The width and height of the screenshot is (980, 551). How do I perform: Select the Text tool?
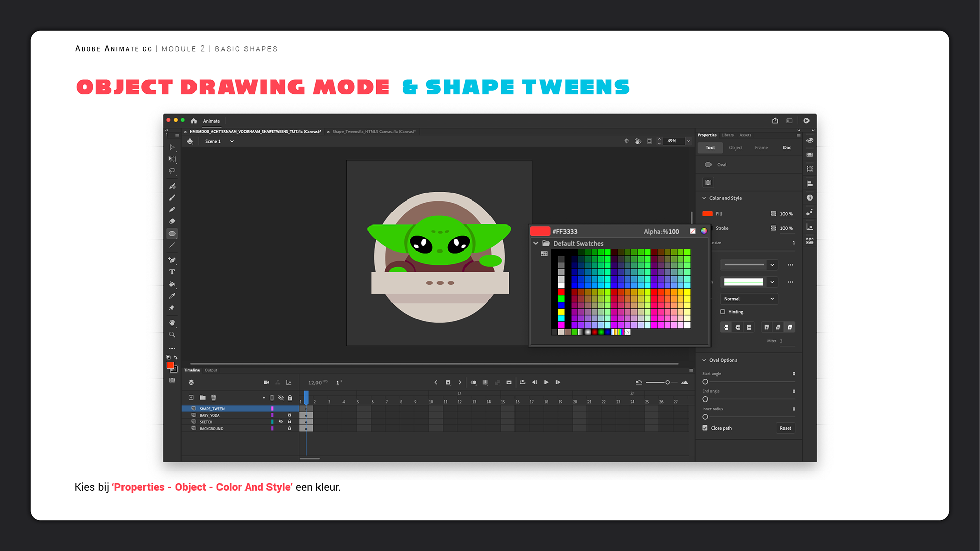click(172, 272)
